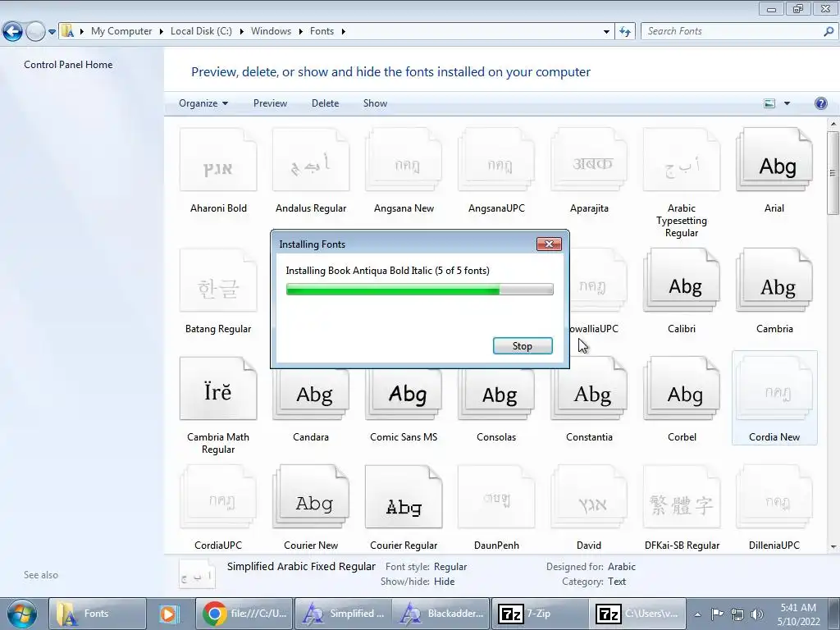The height and width of the screenshot is (630, 840).
Task: Open the Organize dropdown menu
Action: click(x=203, y=103)
